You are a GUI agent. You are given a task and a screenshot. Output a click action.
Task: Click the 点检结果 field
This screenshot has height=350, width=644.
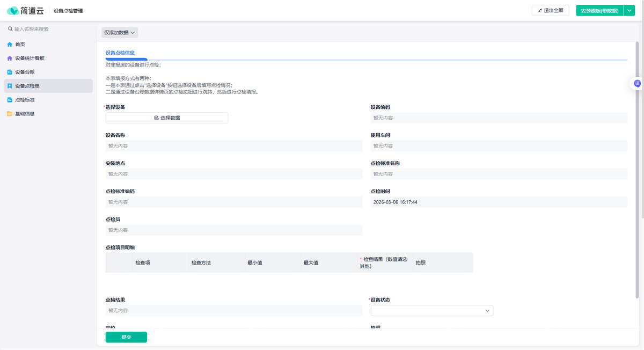click(234, 311)
